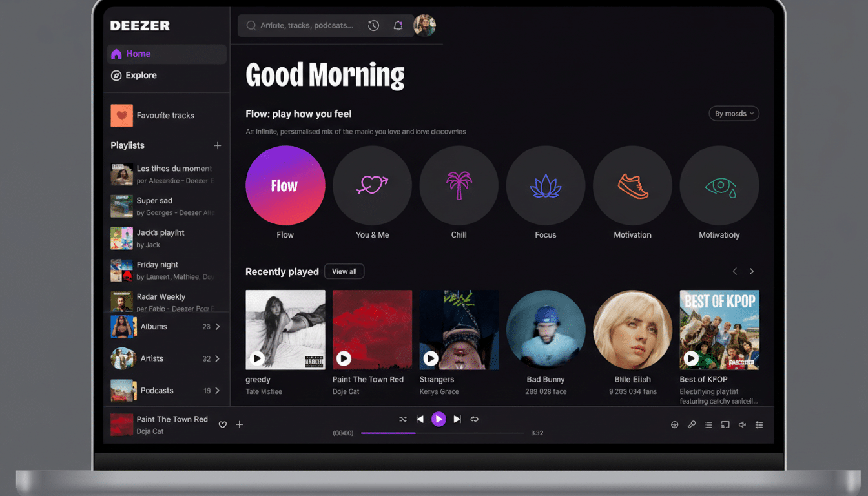This screenshot has width=868, height=496.
Task: Pause the currently playing track
Action: click(439, 418)
